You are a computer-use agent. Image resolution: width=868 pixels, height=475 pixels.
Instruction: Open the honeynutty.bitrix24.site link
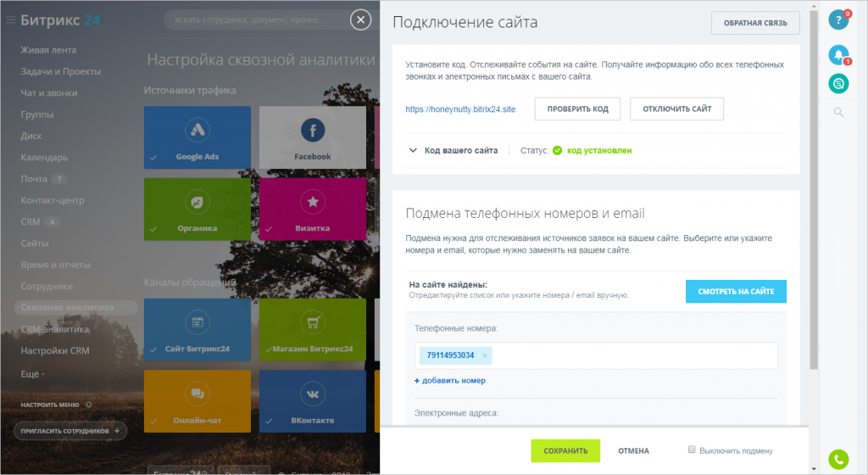pyautogui.click(x=460, y=109)
